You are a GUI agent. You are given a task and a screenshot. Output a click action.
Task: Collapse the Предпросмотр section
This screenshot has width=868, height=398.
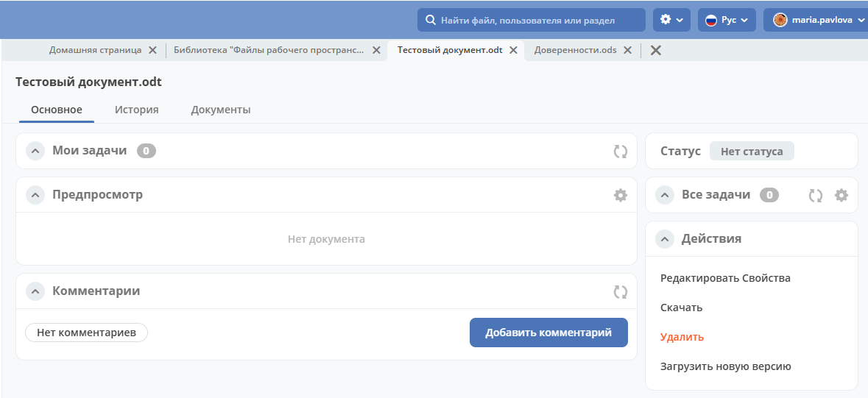tap(35, 195)
